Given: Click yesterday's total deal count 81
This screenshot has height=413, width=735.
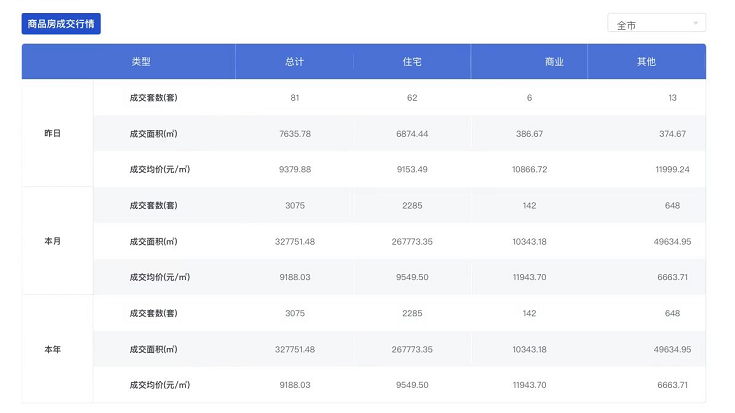Looking at the screenshot, I should point(294,98).
